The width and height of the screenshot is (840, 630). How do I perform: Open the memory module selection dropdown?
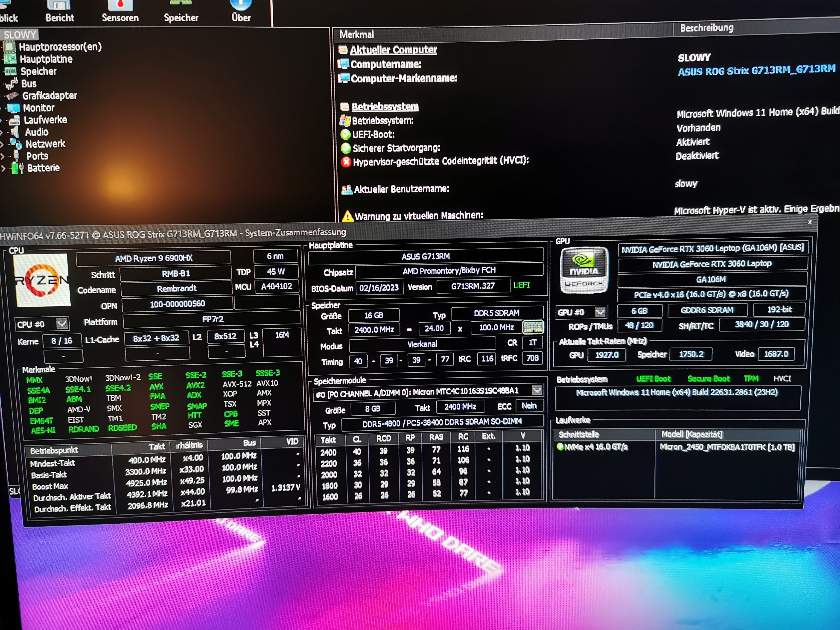pos(537,390)
